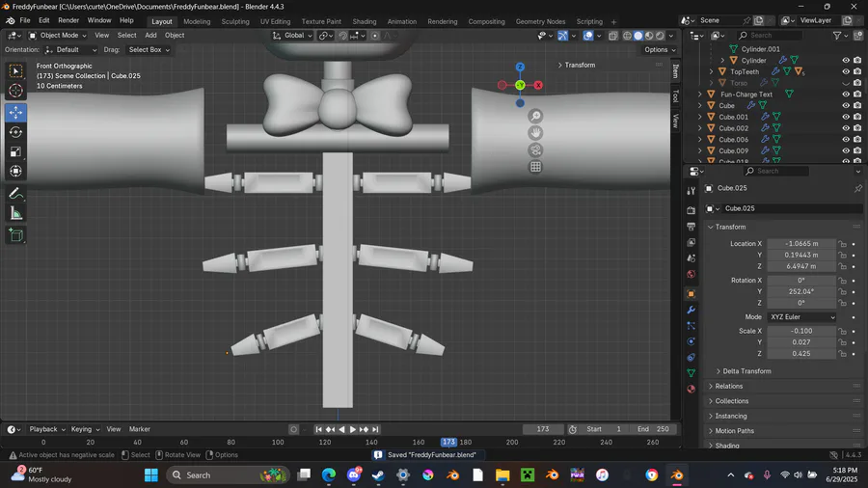Click the Options button in viewport header

click(660, 50)
